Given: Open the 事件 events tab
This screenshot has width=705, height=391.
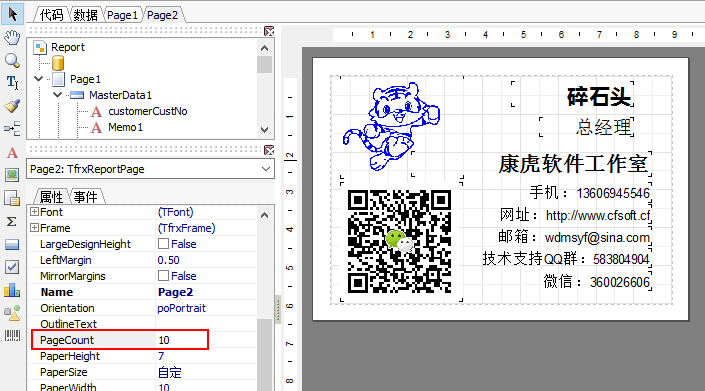Looking at the screenshot, I should coord(85,197).
